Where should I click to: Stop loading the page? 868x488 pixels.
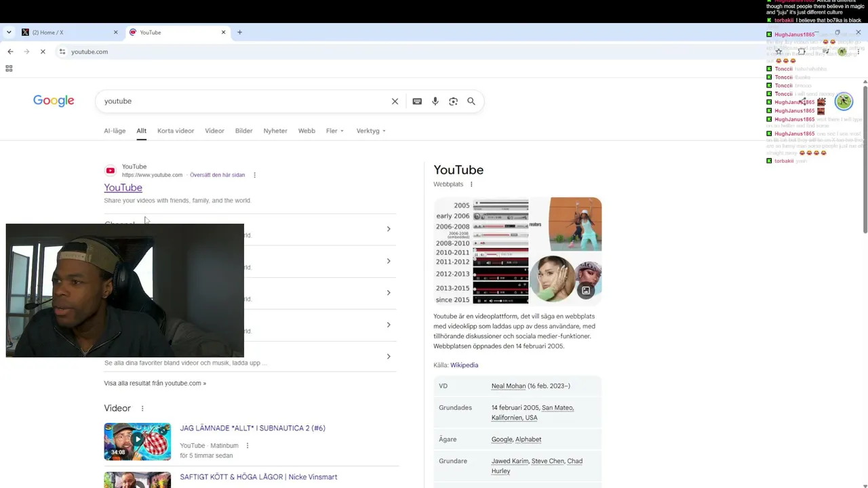(43, 52)
